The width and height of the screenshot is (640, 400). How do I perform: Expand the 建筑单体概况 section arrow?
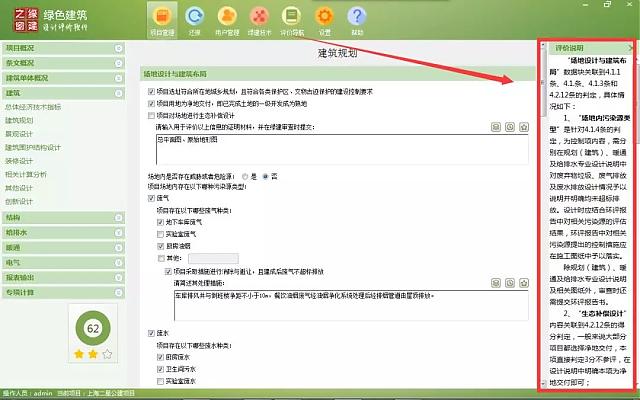(x=118, y=78)
